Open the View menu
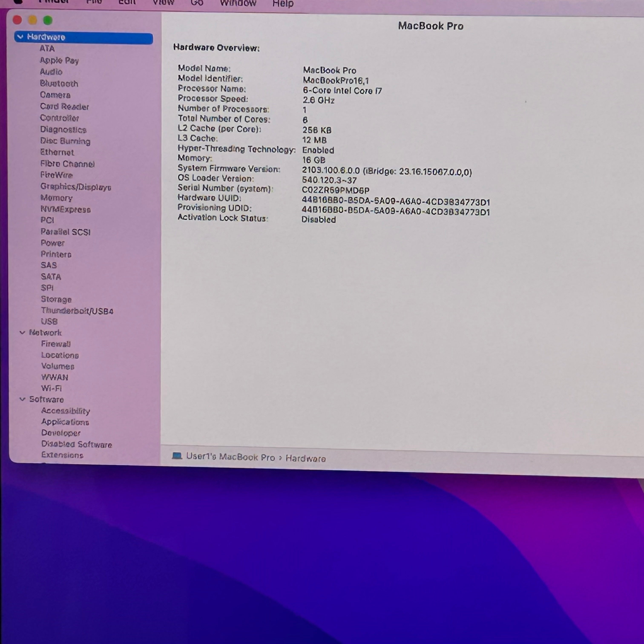The width and height of the screenshot is (644, 644). click(x=163, y=3)
